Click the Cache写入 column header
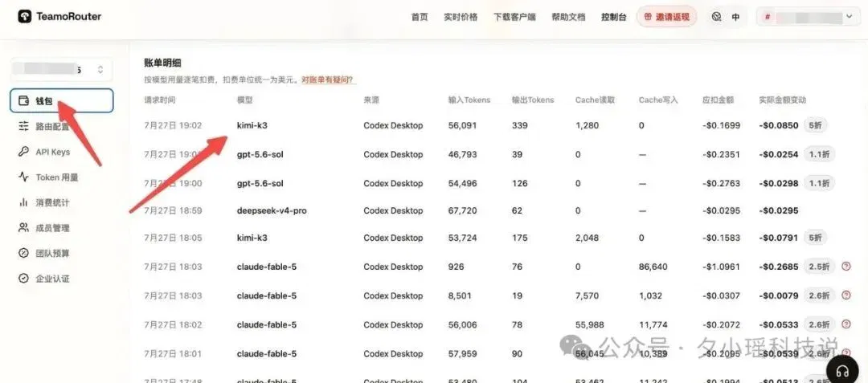This screenshot has width=868, height=383. point(658,100)
